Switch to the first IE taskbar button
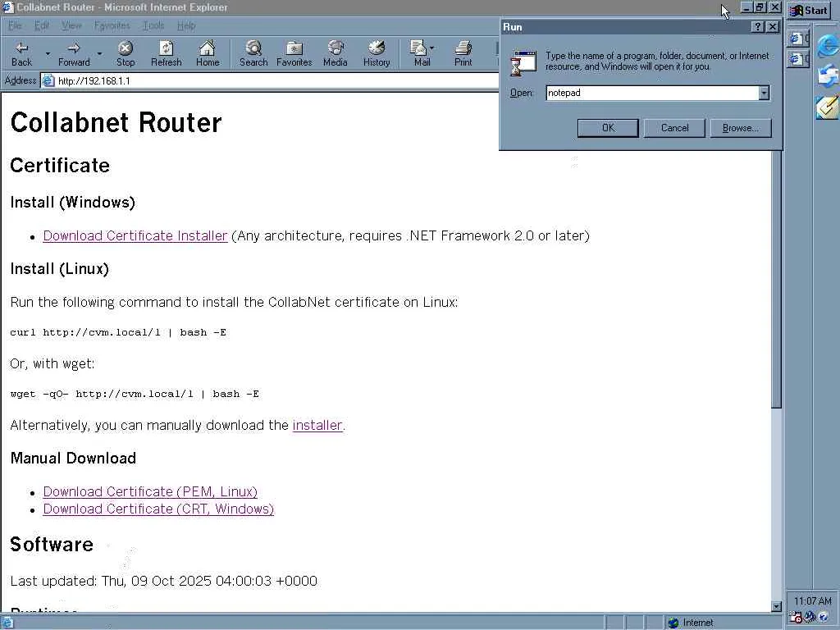 (x=798, y=38)
